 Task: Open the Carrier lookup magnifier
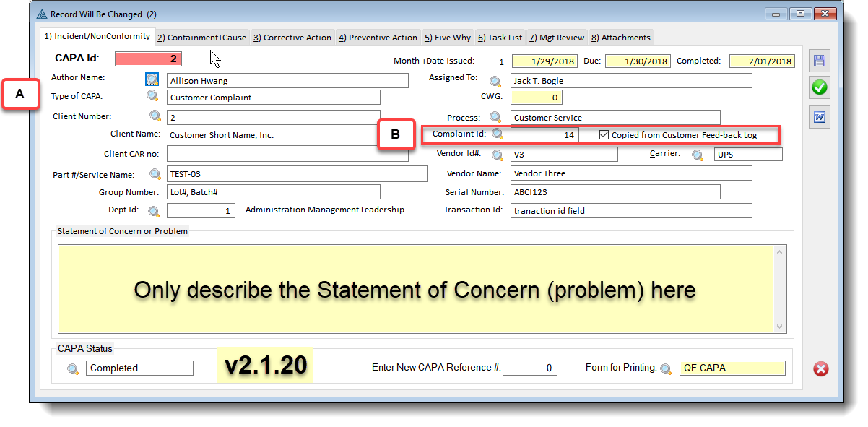(697, 155)
